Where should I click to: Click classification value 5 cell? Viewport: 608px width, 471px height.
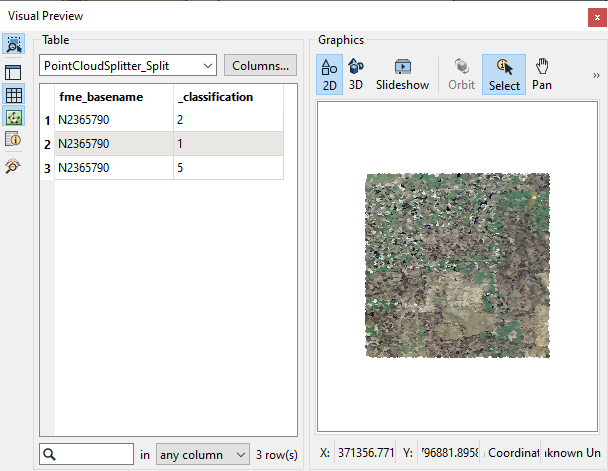pyautogui.click(x=228, y=168)
